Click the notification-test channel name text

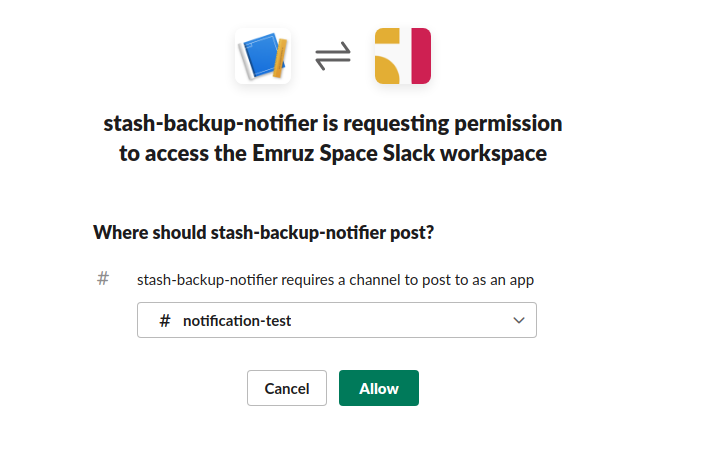pos(236,321)
